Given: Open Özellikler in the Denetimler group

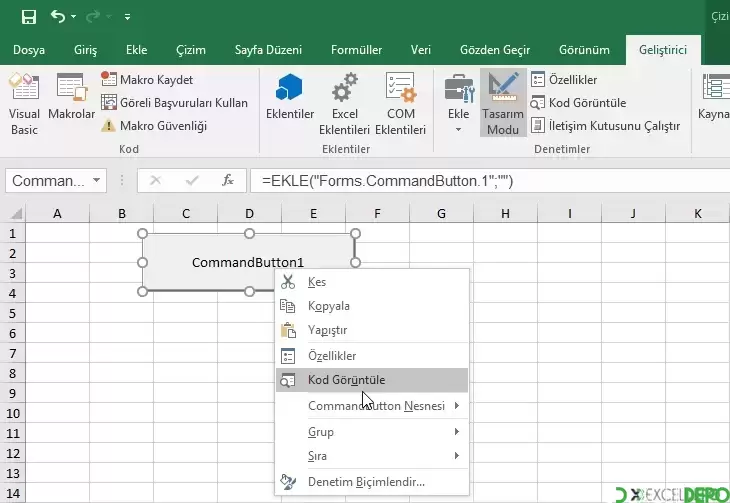Looking at the screenshot, I should coord(564,80).
